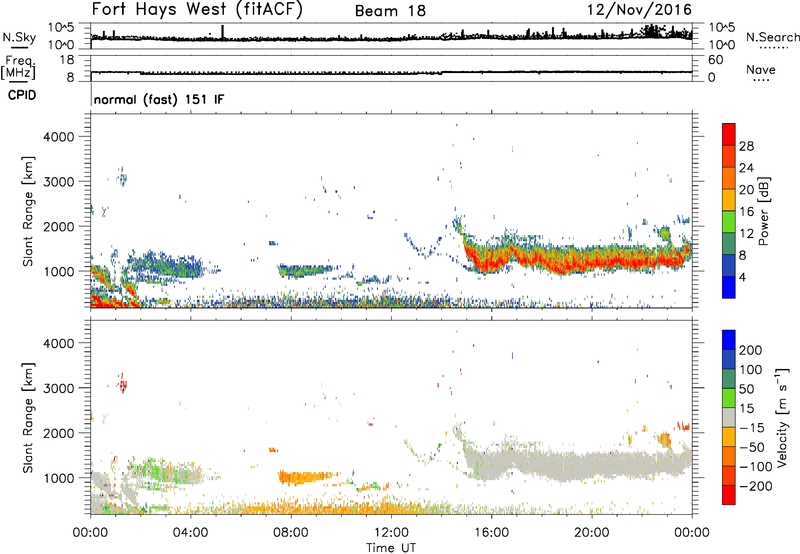Click "Slant Range [km]" label of Velocity panel
This screenshot has width=800, height=554.
[28, 418]
